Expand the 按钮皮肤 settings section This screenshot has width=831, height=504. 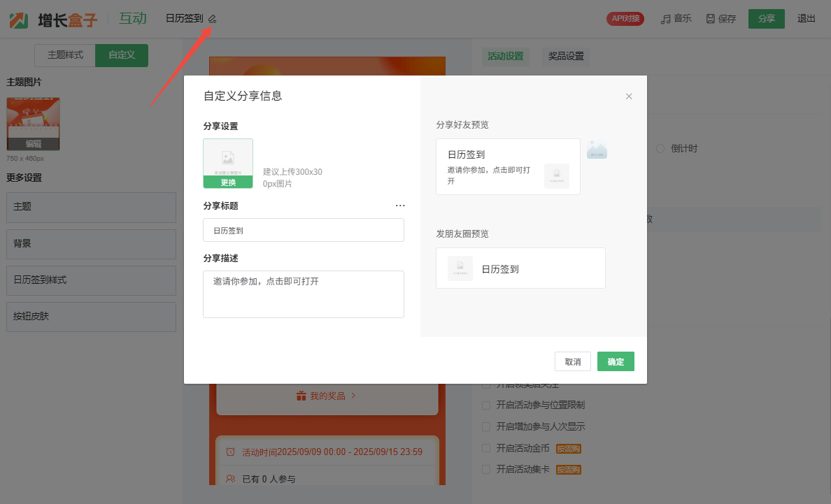click(x=91, y=317)
